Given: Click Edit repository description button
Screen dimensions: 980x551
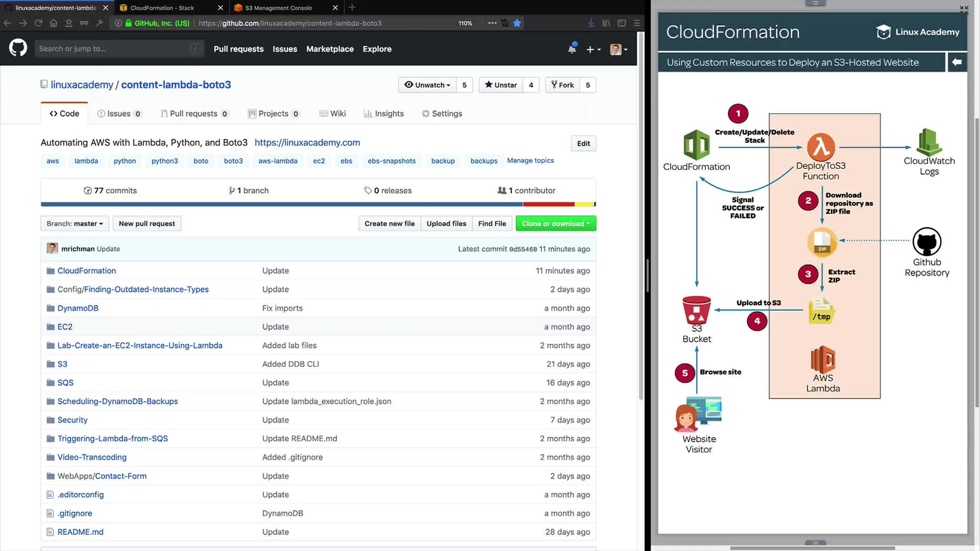Looking at the screenshot, I should click(x=583, y=143).
